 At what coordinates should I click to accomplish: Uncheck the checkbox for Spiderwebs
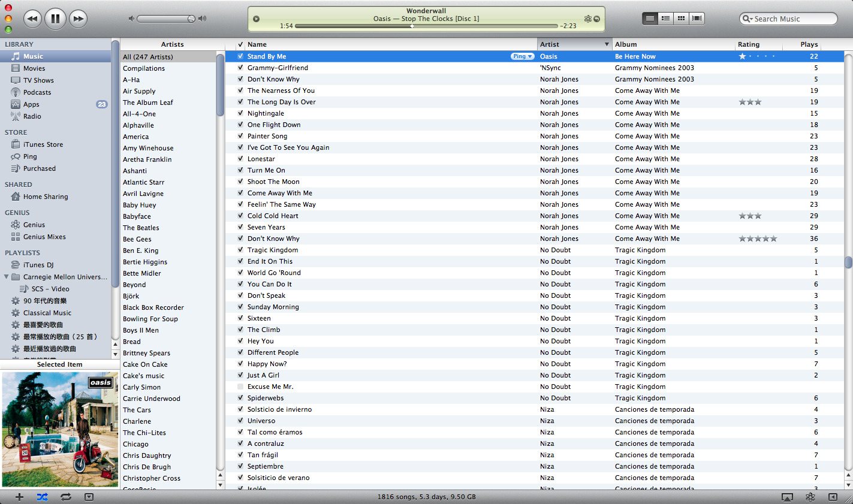240,398
